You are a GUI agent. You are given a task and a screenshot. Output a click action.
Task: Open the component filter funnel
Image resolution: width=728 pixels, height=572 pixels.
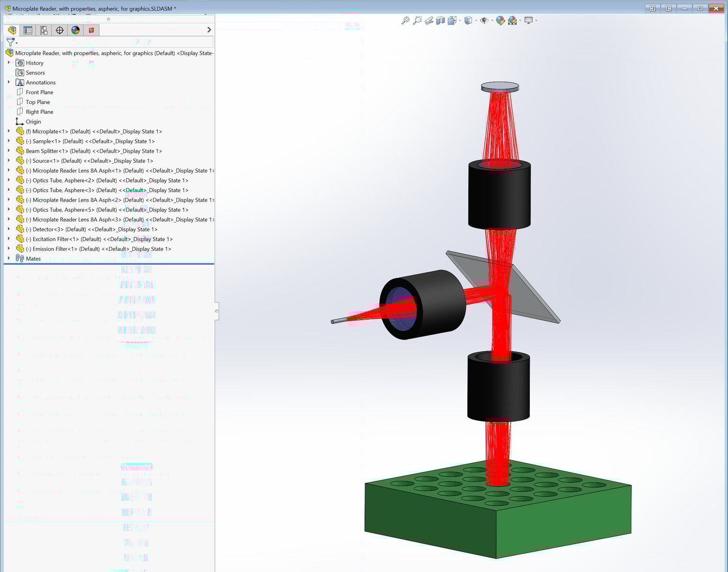pyautogui.click(x=10, y=42)
